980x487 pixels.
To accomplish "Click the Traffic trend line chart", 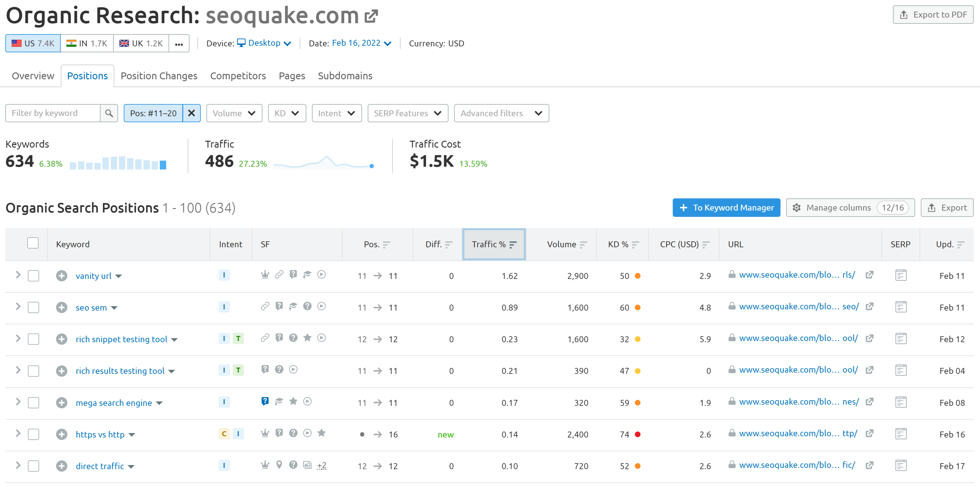I will [324, 163].
